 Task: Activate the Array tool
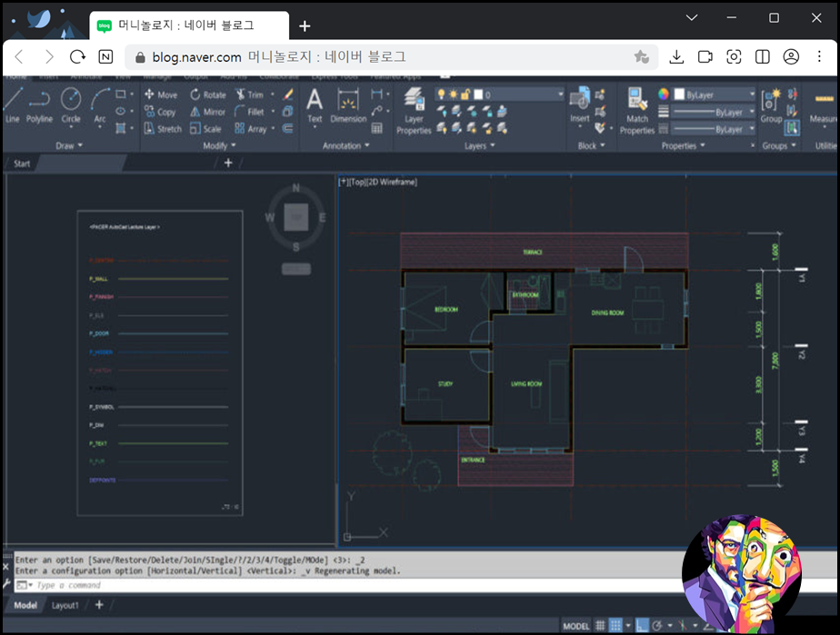251,129
